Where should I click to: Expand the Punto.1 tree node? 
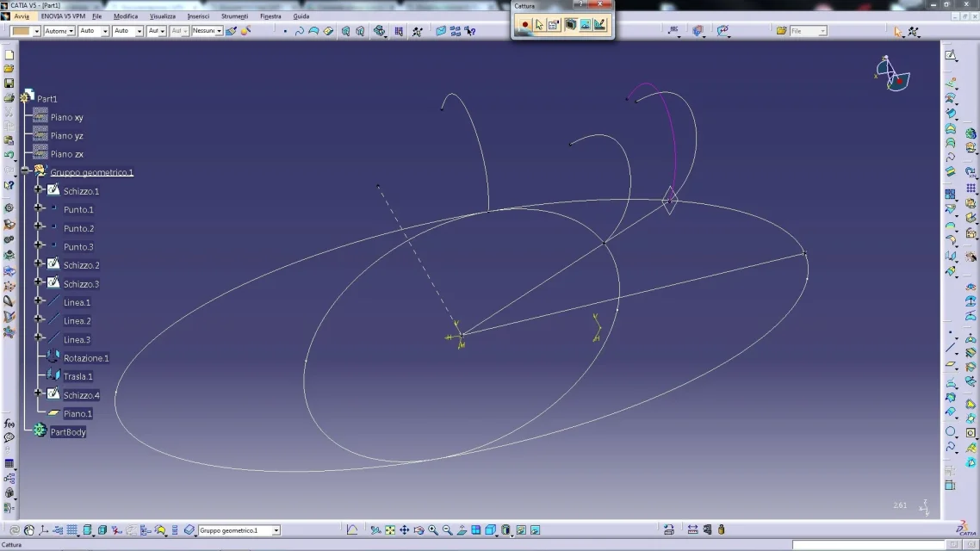(x=38, y=207)
